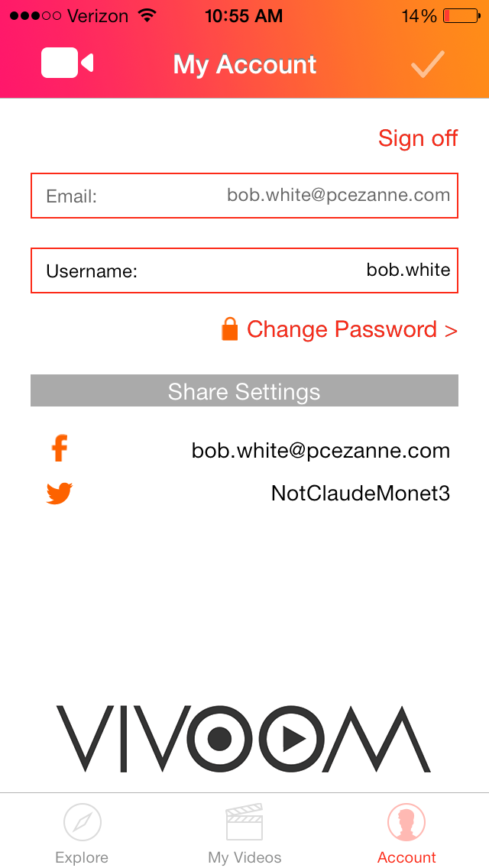The image size is (489, 868).
Task: Tap the 10:55 AM clock
Action: 244,16
